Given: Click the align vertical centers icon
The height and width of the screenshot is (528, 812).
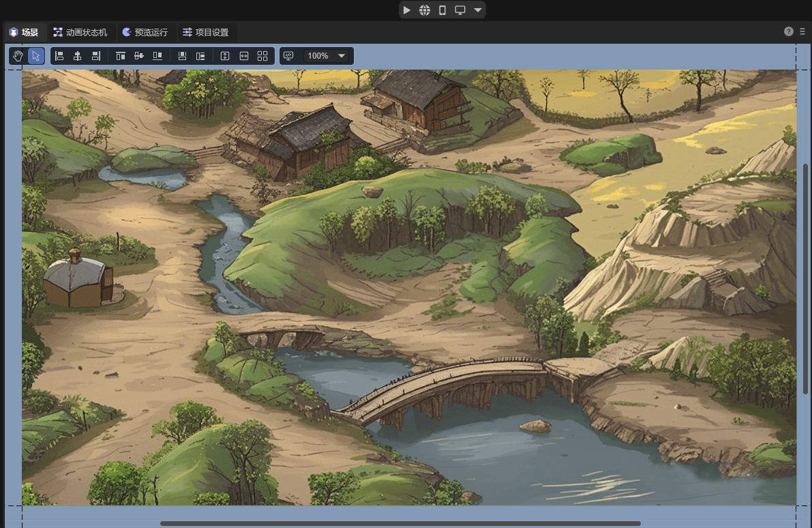Looking at the screenshot, I should (x=139, y=56).
